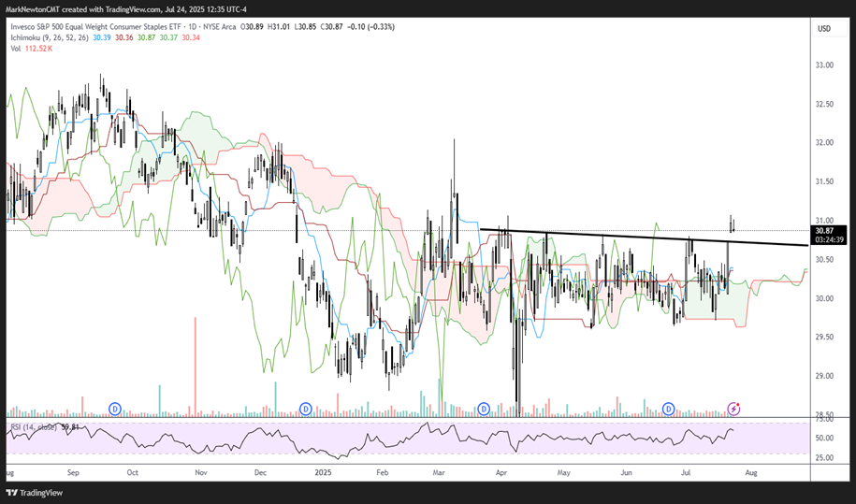Image resolution: width=856 pixels, height=504 pixels.
Task: Click the USD currency label on the price axis
Action: coord(823,28)
